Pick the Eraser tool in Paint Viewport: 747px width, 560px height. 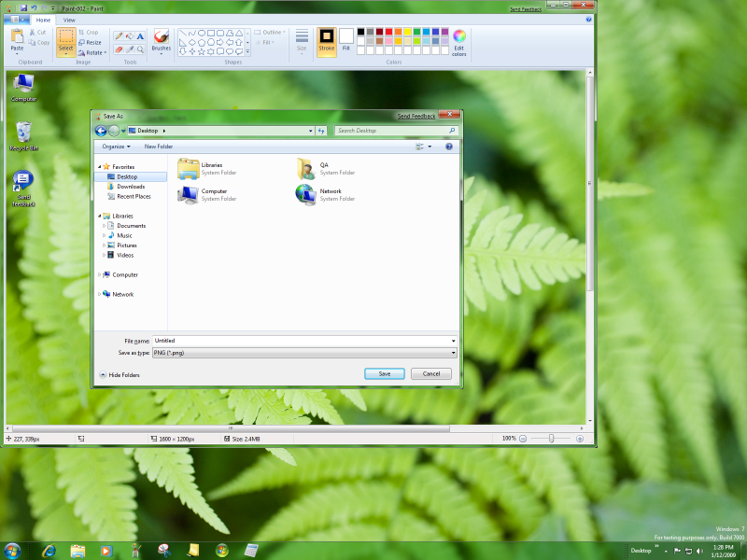click(119, 49)
